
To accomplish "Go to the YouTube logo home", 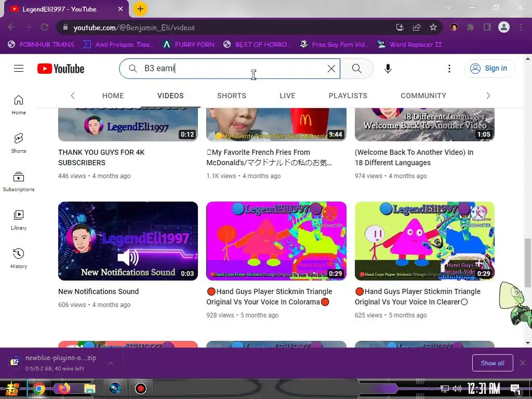I will pyautogui.click(x=61, y=69).
